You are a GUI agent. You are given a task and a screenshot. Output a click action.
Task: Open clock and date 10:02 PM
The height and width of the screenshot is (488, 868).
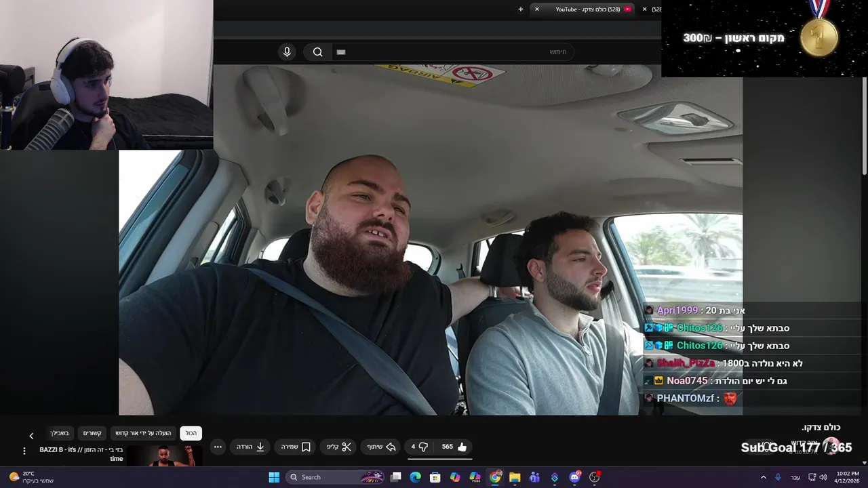pos(848,477)
